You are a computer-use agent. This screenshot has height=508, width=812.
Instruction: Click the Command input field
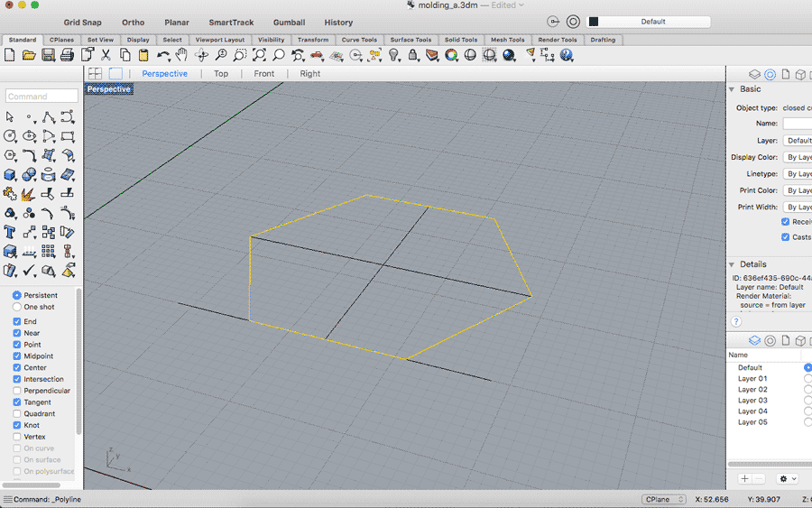(42, 97)
